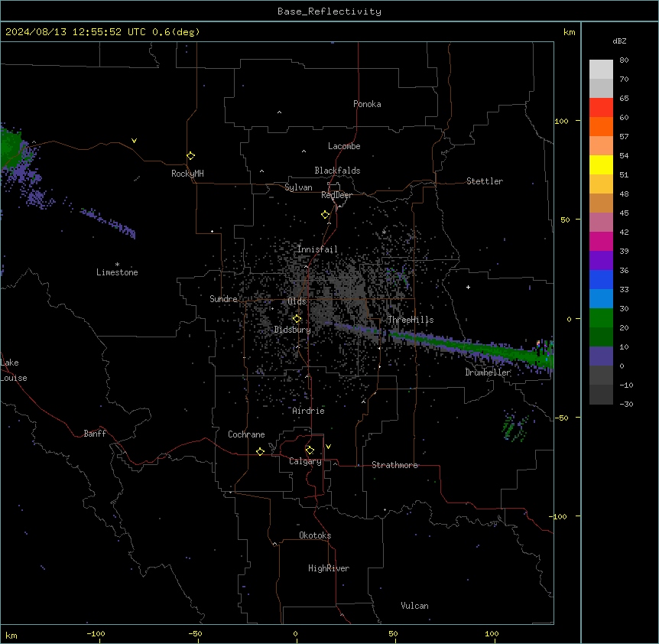Select the Lacombe city label
Image resolution: width=659 pixels, height=644 pixels.
coord(344,146)
